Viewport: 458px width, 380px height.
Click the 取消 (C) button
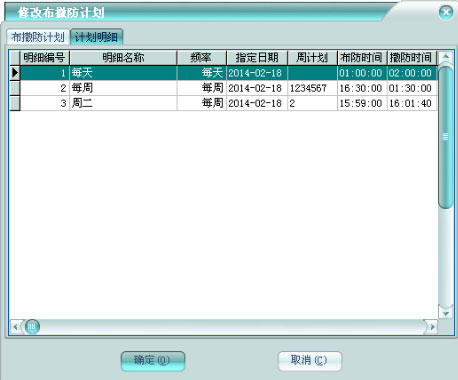coord(309,360)
